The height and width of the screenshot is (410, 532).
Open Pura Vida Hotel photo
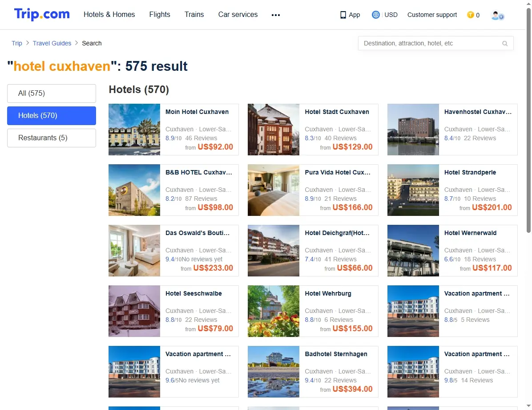pos(274,190)
